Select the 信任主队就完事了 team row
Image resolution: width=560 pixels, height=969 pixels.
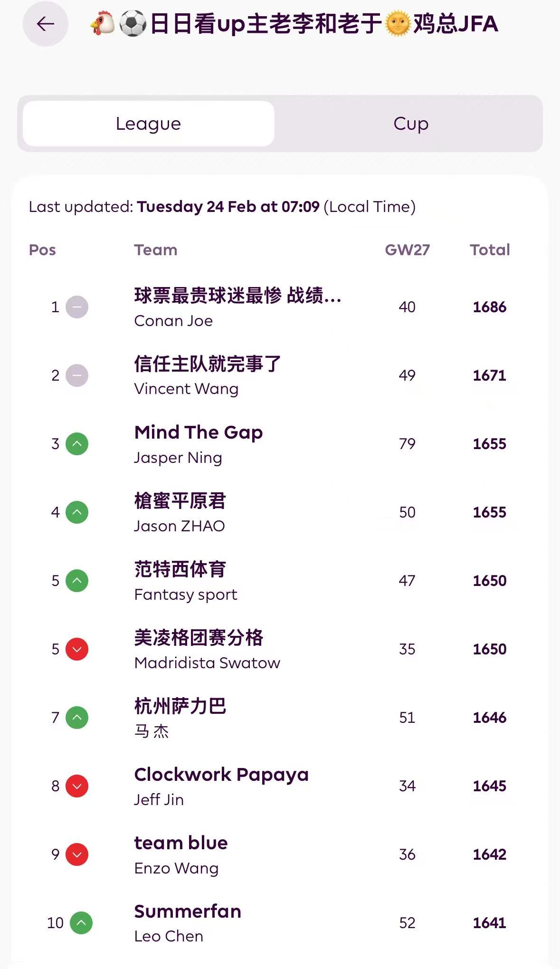[x=208, y=364]
